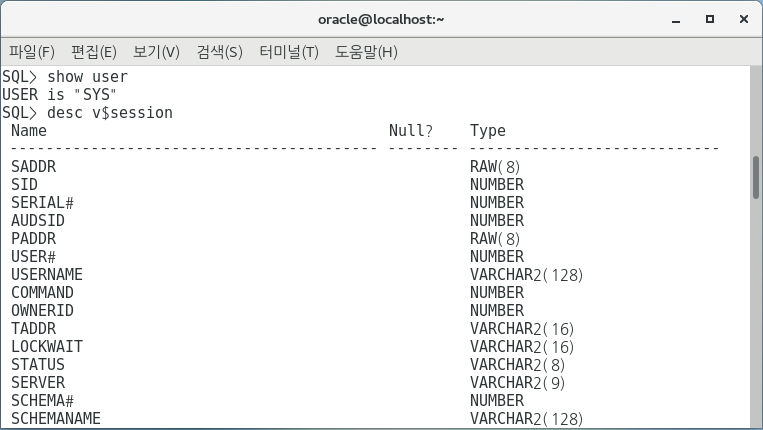Screen dimensions: 763x430
Task: Click the NUMBER type of OWNERID
Action: [497, 310]
